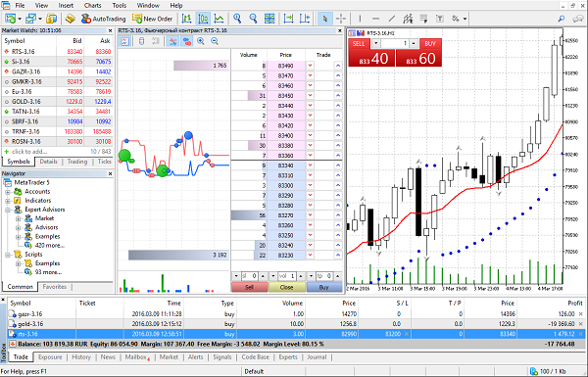The width and height of the screenshot is (588, 377).
Task: Close the Market Watch panel
Action: tap(110, 30)
